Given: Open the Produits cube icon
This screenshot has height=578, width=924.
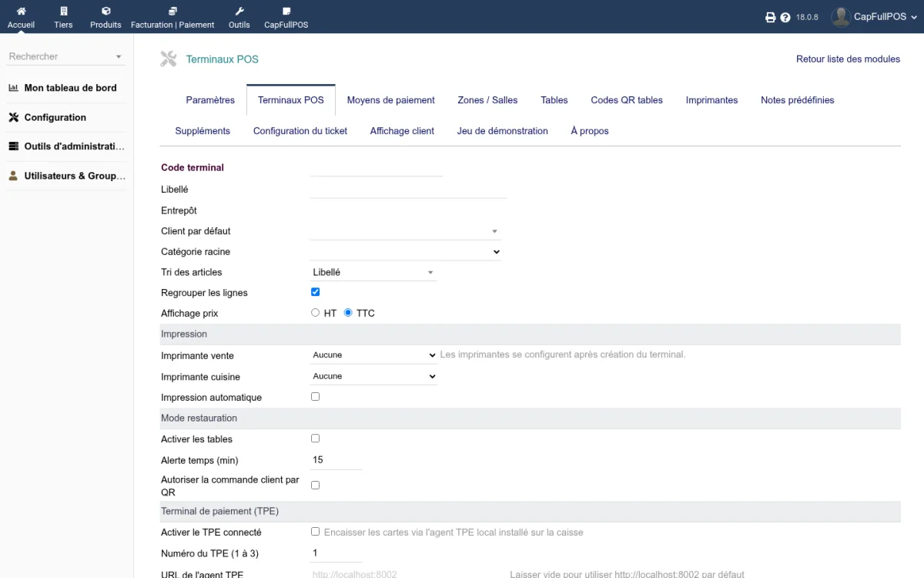Looking at the screenshot, I should [x=105, y=12].
